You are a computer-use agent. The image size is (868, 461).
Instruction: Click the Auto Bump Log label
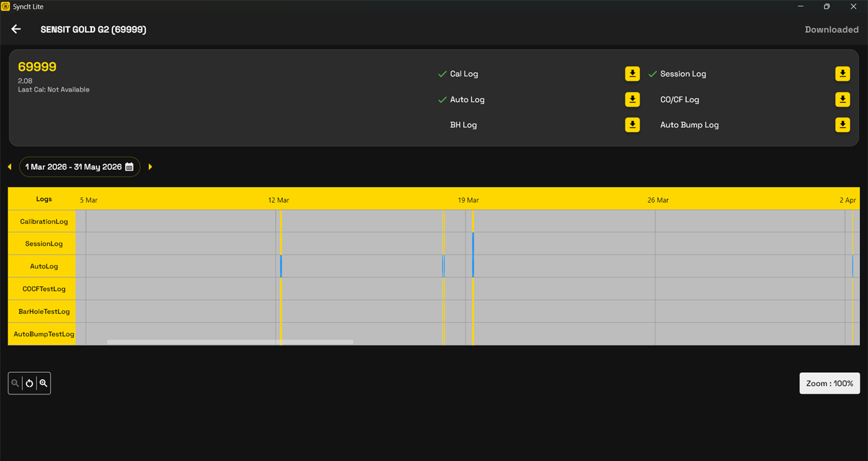689,125
